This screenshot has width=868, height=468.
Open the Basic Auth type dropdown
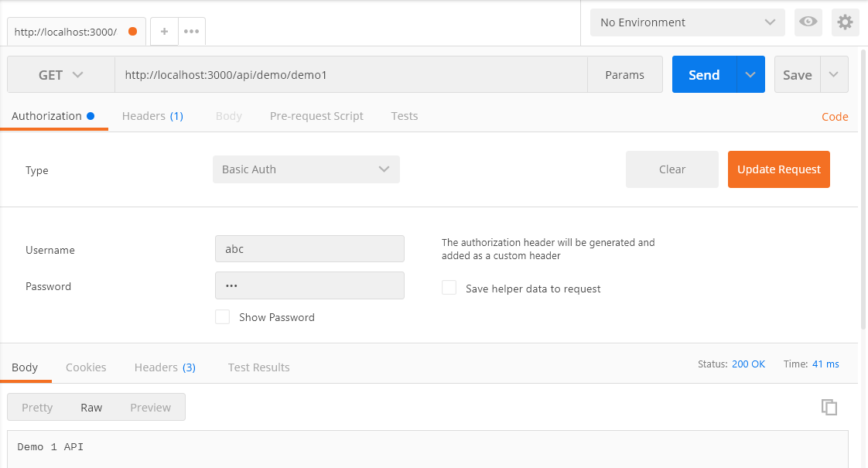pos(306,169)
